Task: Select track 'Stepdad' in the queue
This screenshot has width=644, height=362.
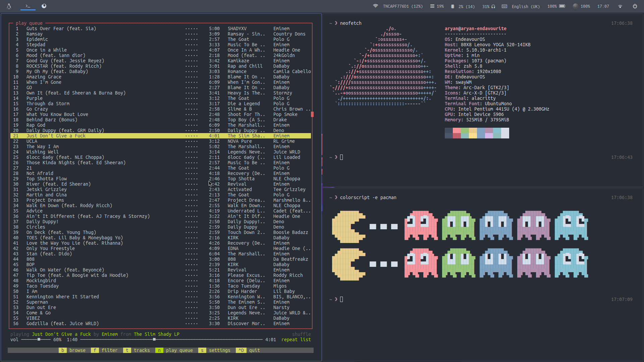Action: [x=36, y=45]
